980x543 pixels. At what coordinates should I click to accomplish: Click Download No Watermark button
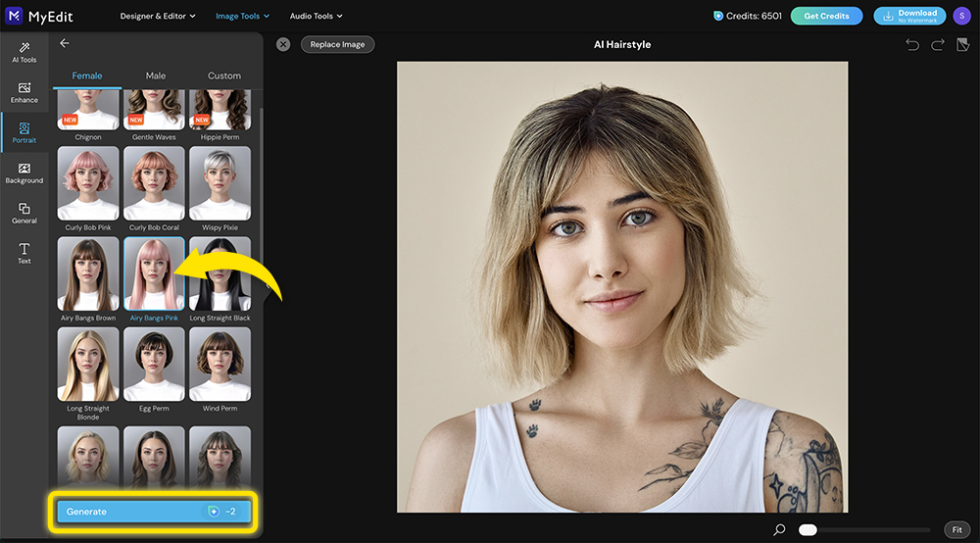click(x=909, y=17)
